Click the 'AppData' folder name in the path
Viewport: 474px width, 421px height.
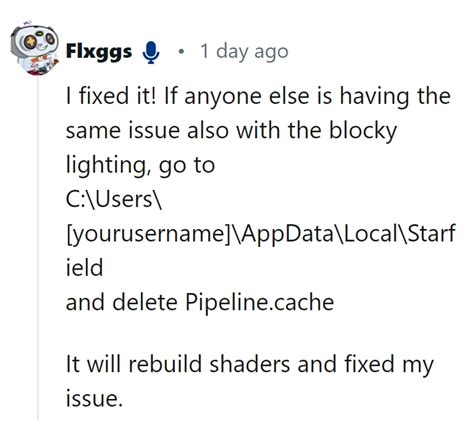tap(287, 234)
